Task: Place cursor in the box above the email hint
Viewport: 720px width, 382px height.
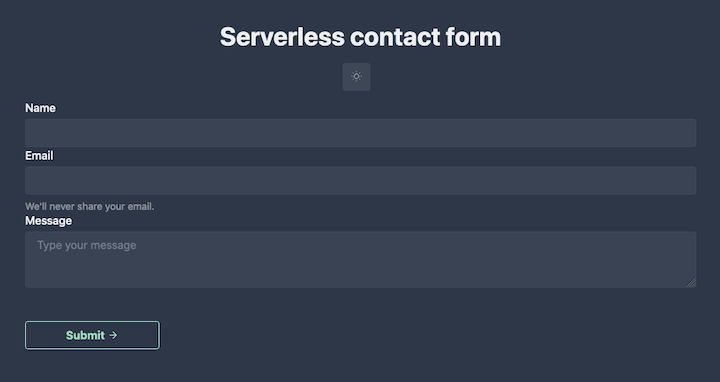Action: pyautogui.click(x=360, y=180)
